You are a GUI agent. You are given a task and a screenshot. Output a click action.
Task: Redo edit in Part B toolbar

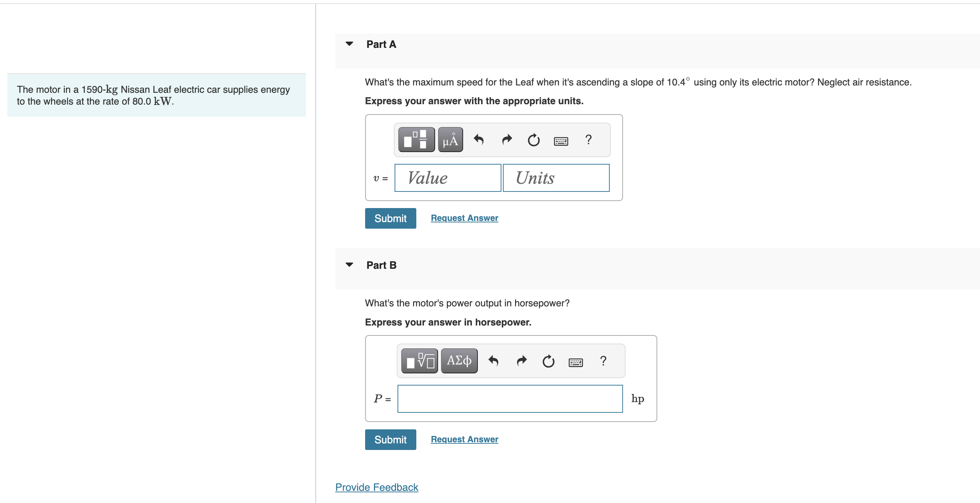coord(522,361)
